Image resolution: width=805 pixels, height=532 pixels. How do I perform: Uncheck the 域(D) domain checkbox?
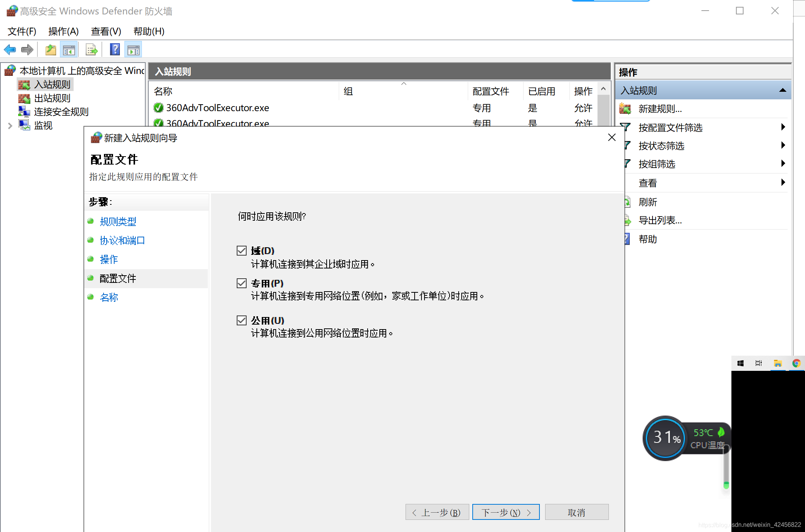point(242,251)
